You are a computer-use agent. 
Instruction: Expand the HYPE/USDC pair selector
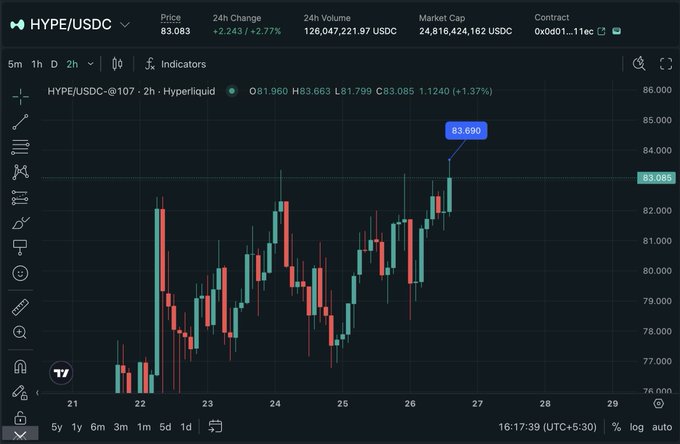pos(125,25)
